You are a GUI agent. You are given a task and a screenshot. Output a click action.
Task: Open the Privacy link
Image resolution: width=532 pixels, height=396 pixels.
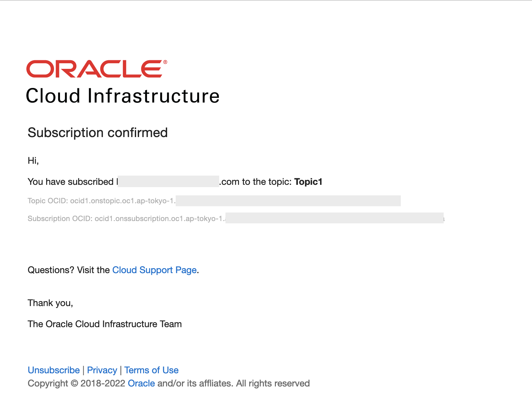tap(102, 370)
